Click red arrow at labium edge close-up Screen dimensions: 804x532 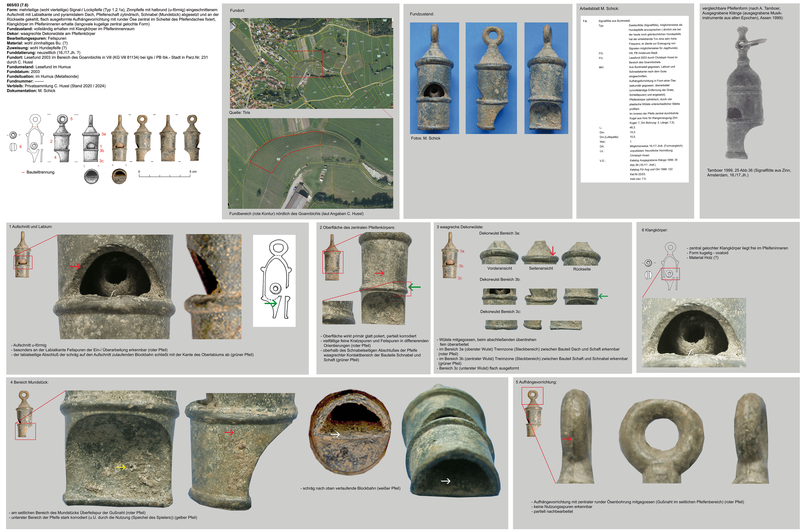point(75,266)
